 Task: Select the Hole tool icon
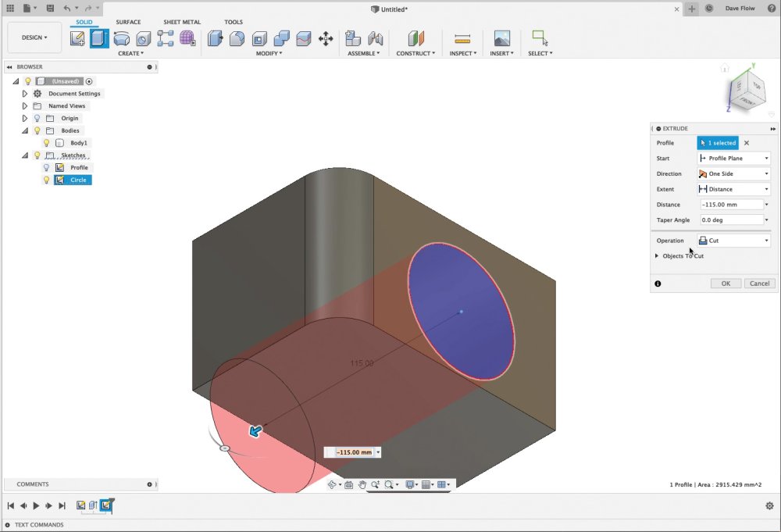coord(144,38)
